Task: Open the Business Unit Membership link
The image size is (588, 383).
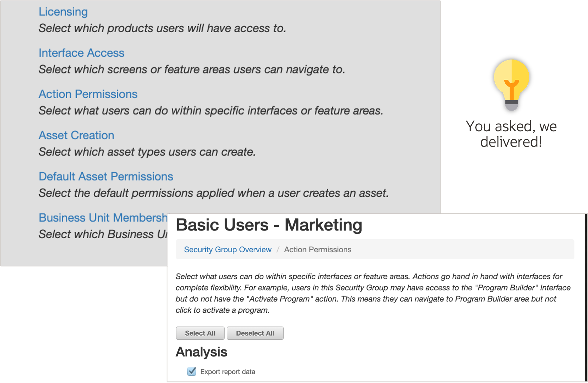Action: click(103, 217)
